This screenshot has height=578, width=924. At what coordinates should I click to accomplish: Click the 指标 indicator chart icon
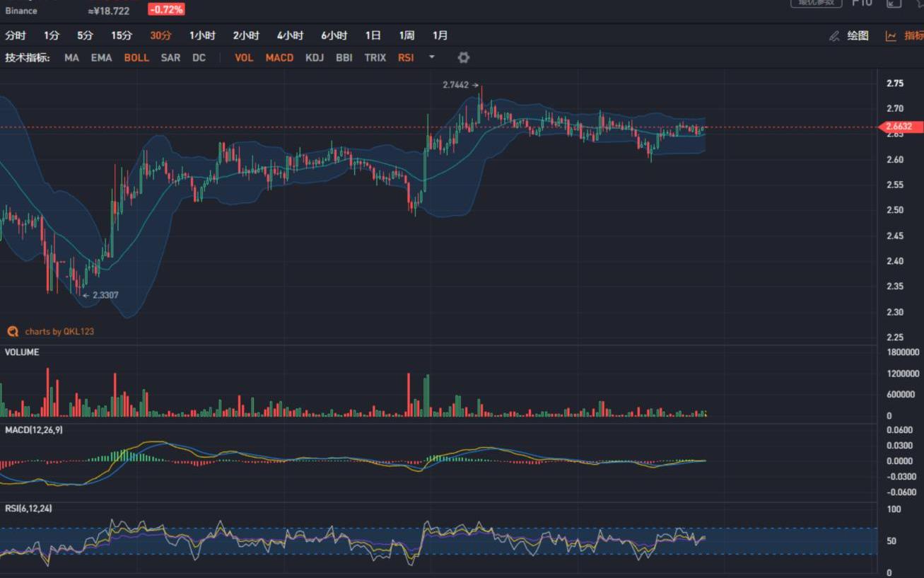click(891, 36)
